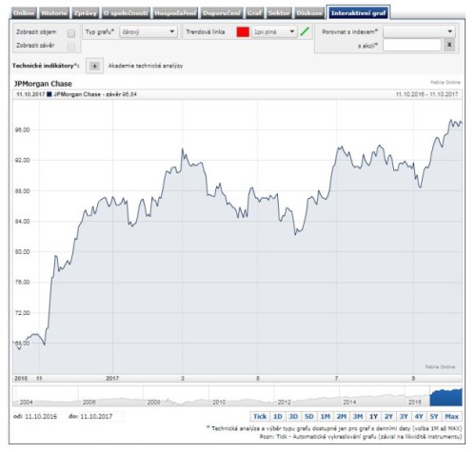Select the Tick range button
Image resolution: width=476 pixels, height=452 pixels.
[x=260, y=417]
